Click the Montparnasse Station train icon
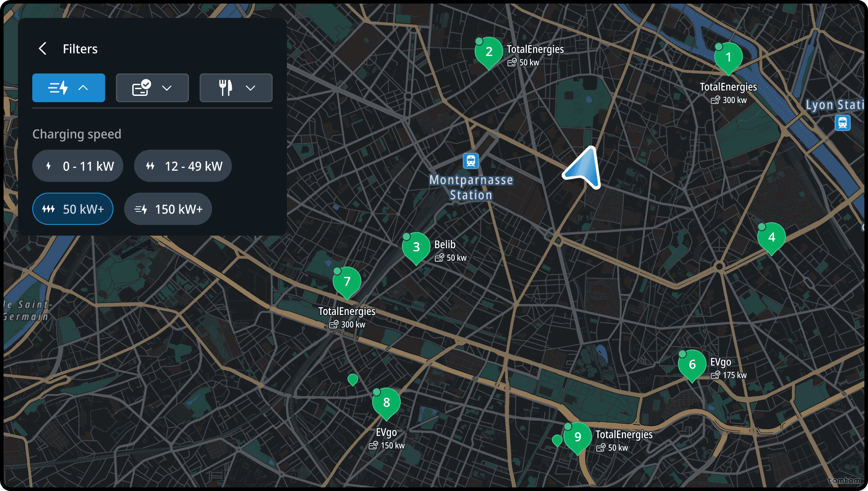 471,161
